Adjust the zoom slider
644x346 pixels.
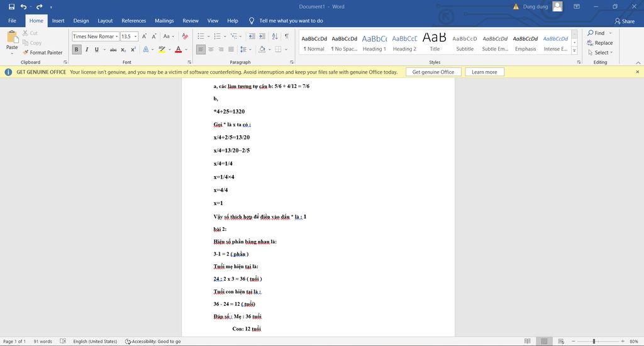point(594,341)
